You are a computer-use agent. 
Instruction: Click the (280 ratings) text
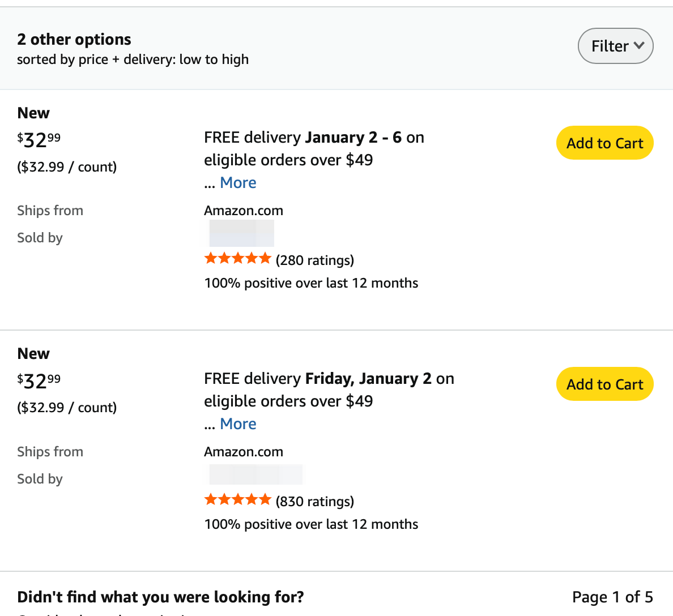(315, 260)
